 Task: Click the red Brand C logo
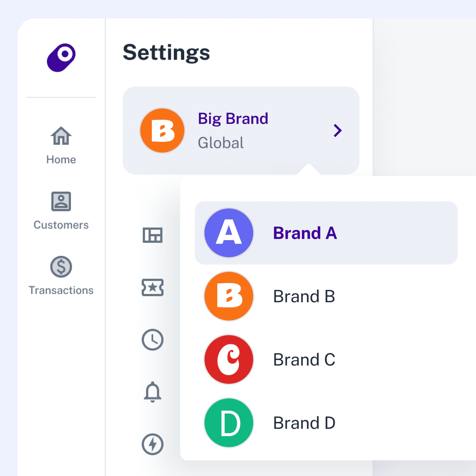229,359
